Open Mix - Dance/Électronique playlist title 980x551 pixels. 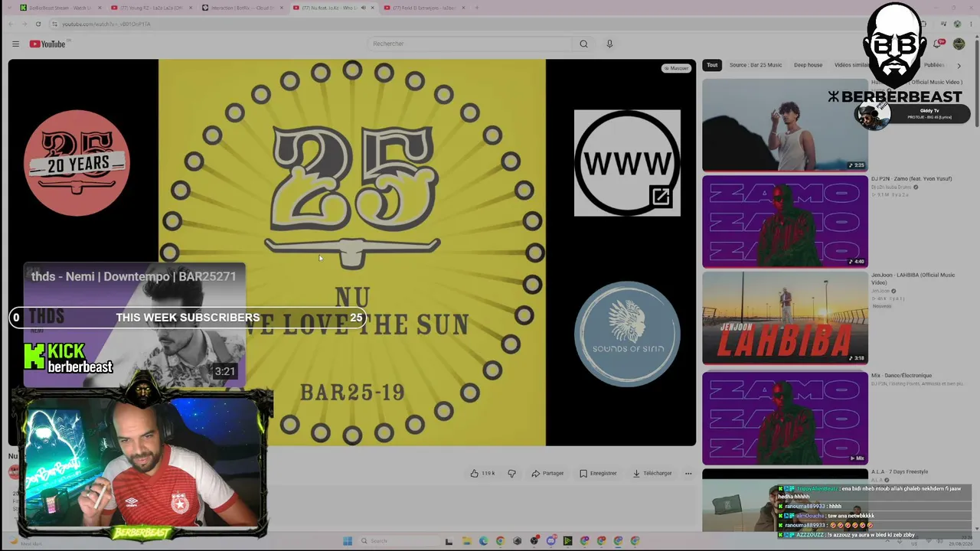point(901,376)
